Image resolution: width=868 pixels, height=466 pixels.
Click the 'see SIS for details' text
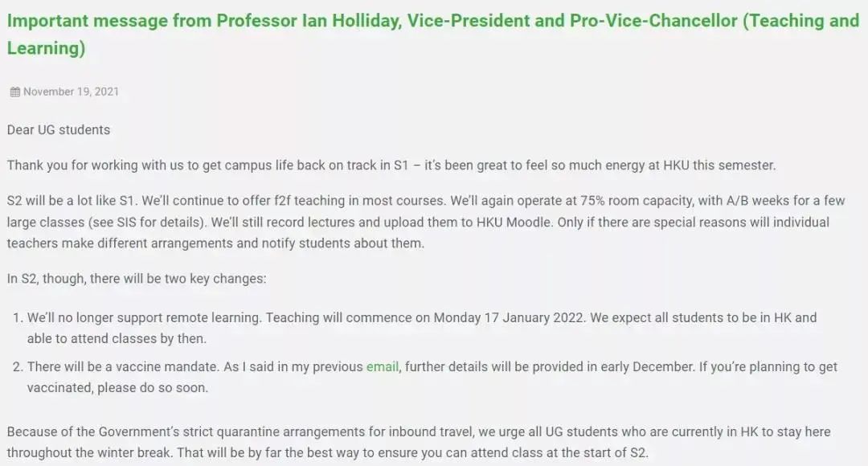coord(147,223)
